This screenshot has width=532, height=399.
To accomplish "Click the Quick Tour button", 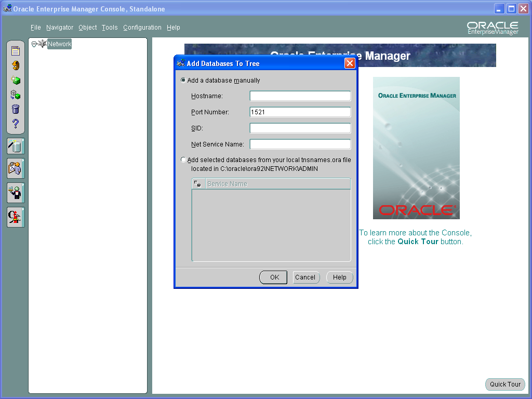I will [x=505, y=384].
